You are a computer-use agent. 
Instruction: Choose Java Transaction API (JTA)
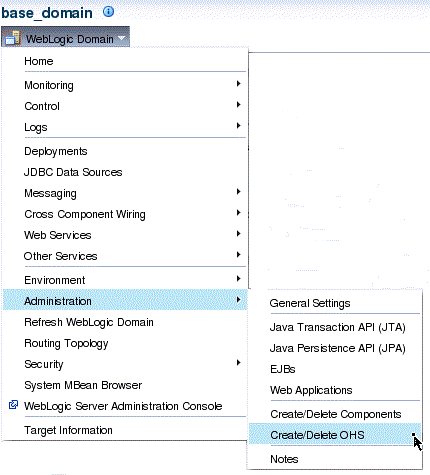pos(337,327)
